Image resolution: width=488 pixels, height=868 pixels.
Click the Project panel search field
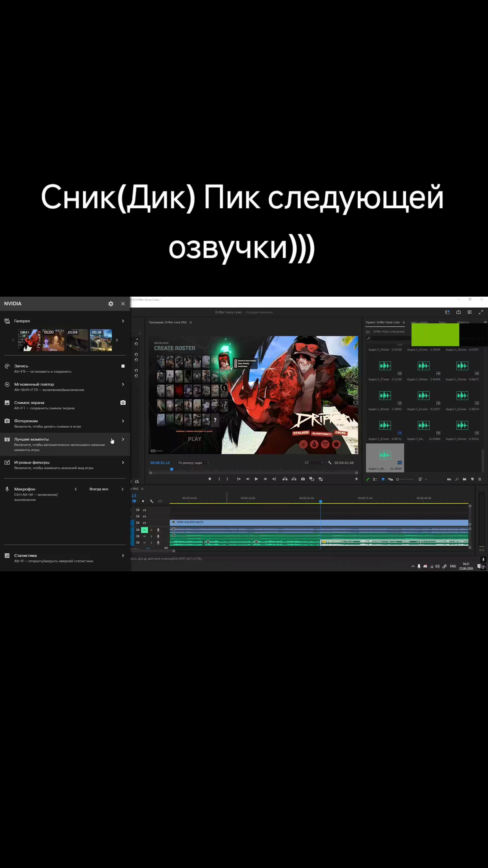(388, 338)
